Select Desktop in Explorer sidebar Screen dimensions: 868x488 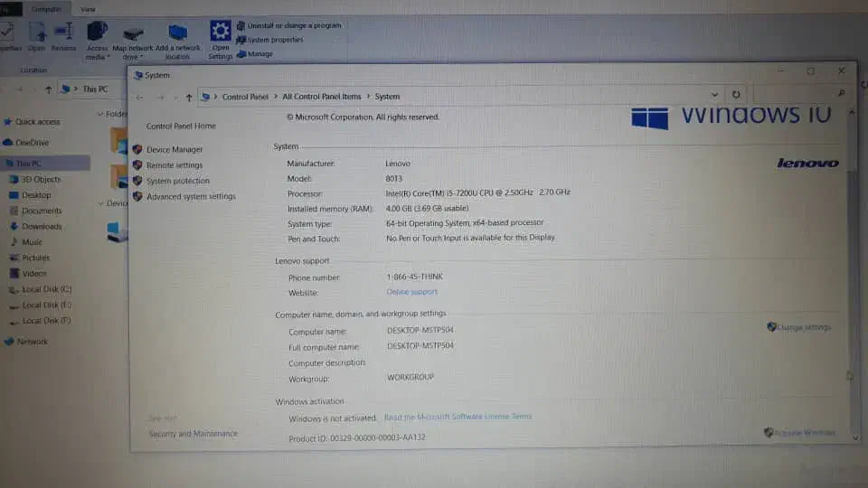(36, 195)
